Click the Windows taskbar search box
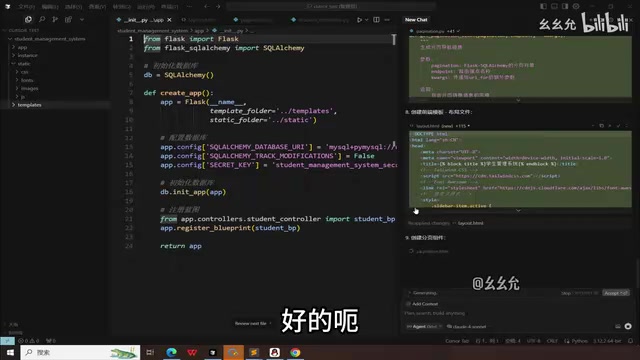Viewport: 640px width, 360px height. pyautogui.click(x=80, y=352)
